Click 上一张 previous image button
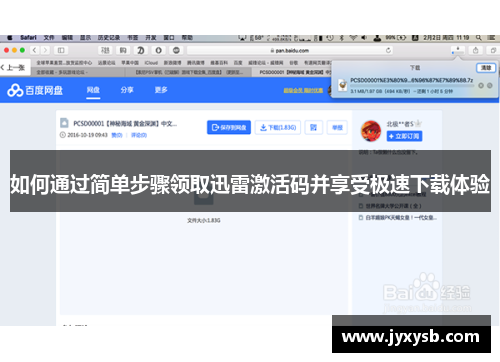Viewport: 500px width, 362px height. (x=15, y=68)
